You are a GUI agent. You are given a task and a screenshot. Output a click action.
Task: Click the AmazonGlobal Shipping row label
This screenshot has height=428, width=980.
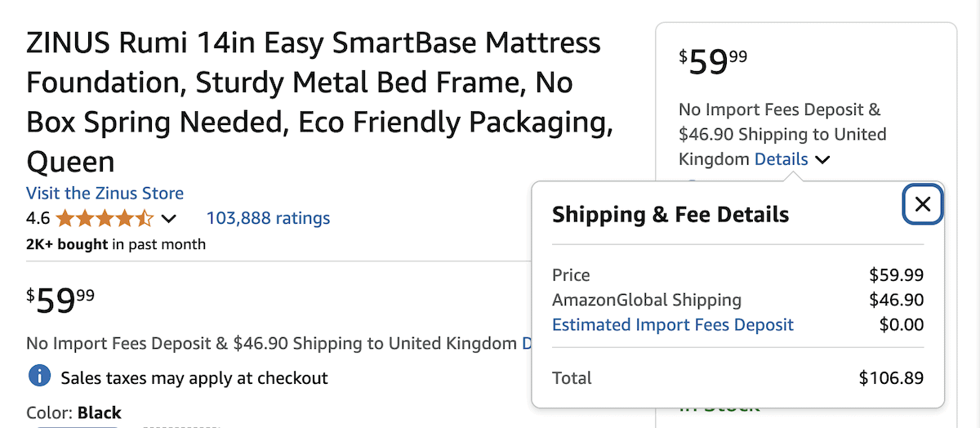point(647,300)
